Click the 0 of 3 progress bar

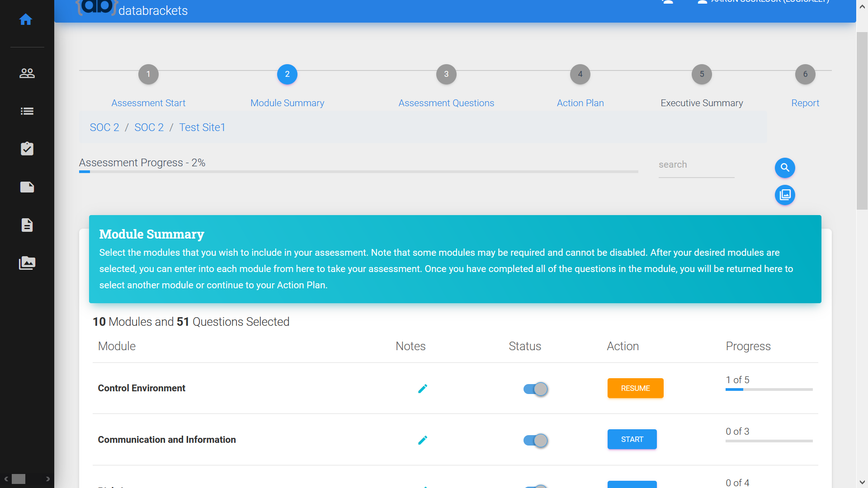click(x=769, y=441)
